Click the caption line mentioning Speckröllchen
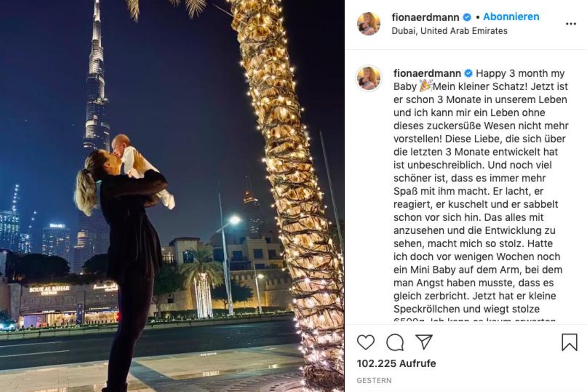 click(467, 309)
